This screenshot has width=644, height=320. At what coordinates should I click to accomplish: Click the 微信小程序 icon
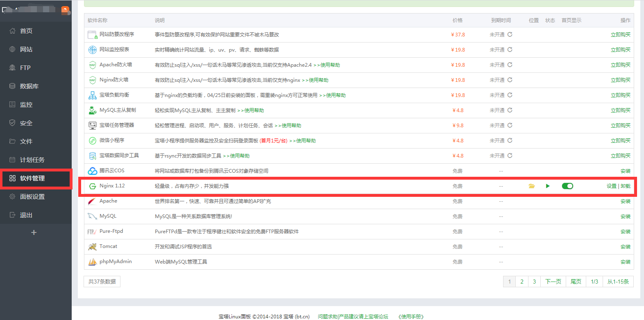(93, 141)
